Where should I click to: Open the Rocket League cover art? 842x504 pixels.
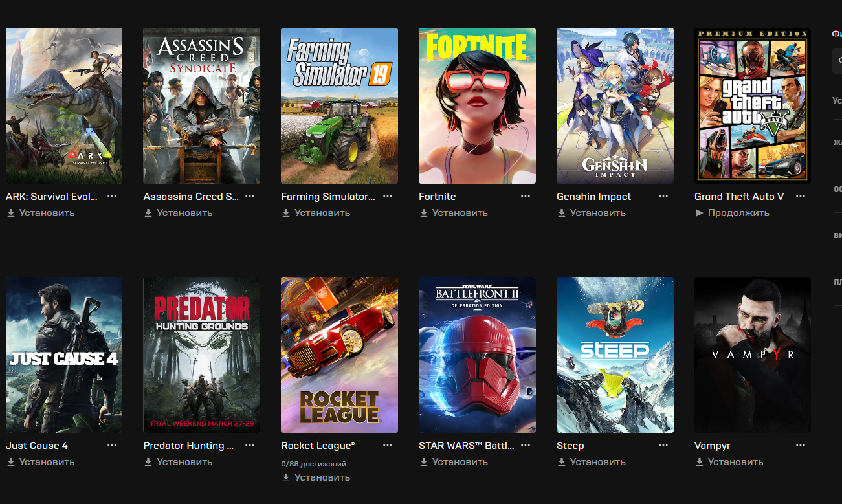point(340,355)
